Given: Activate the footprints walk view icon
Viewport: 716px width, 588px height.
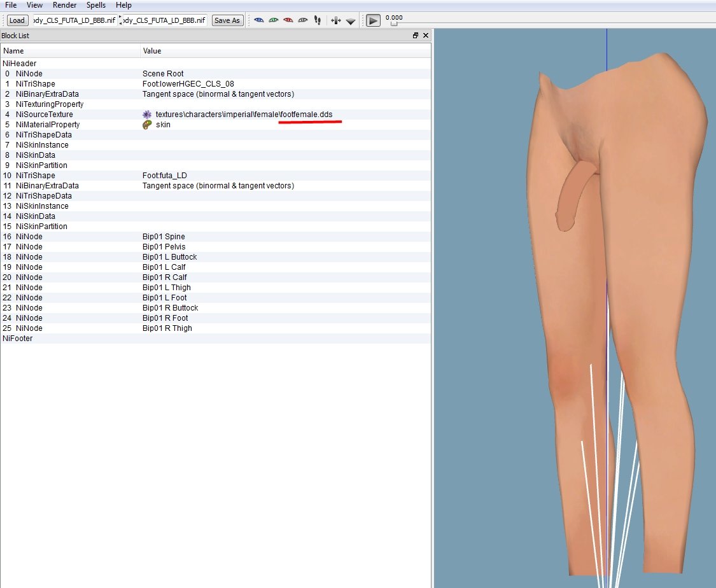Looking at the screenshot, I should pos(318,20).
